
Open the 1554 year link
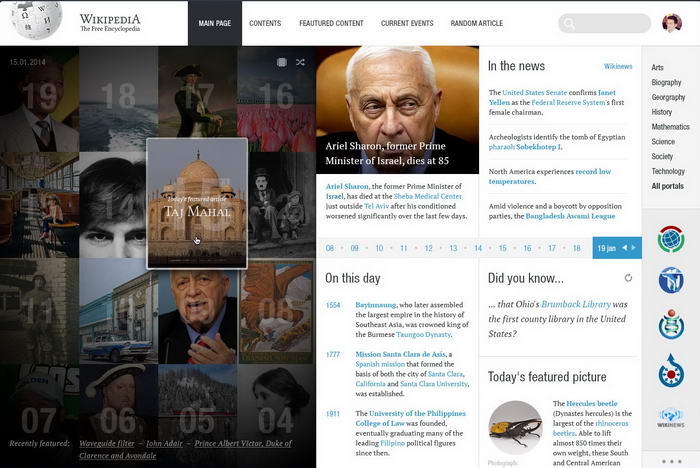(333, 305)
